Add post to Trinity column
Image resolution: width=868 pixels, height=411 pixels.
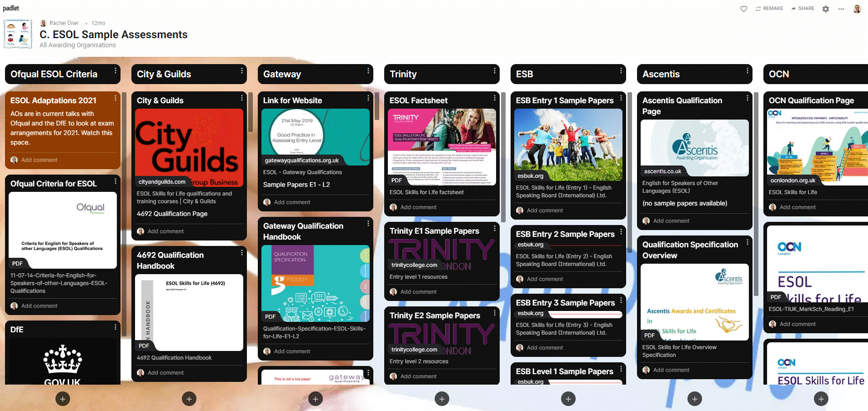coord(442,399)
